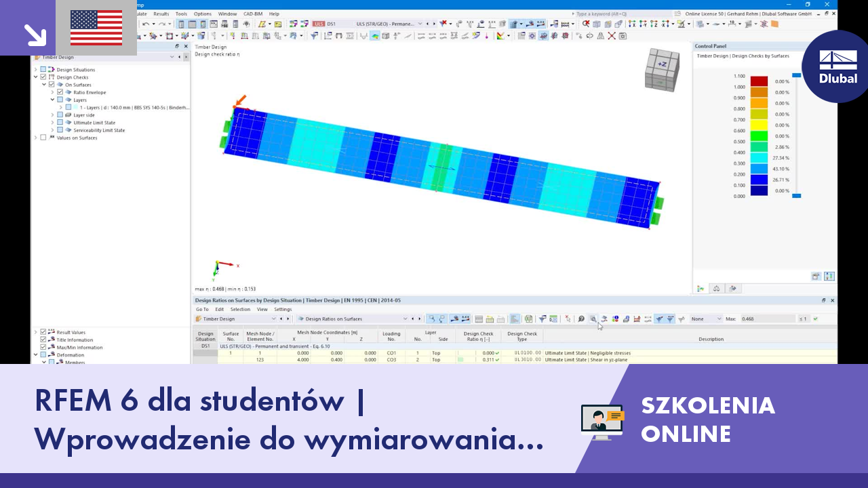Click the second tab at the Control Panel bottom
This screenshot has height=488, width=868.
pyautogui.click(x=717, y=288)
